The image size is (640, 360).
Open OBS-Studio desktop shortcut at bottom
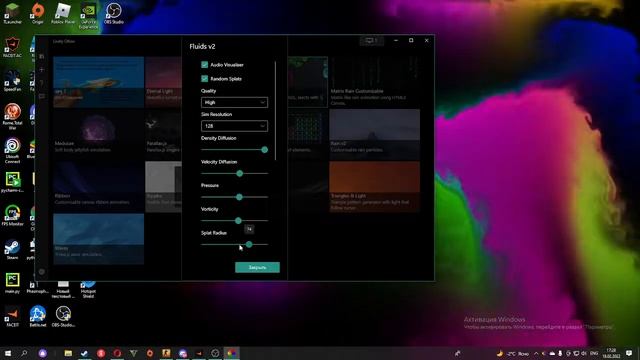[63, 317]
